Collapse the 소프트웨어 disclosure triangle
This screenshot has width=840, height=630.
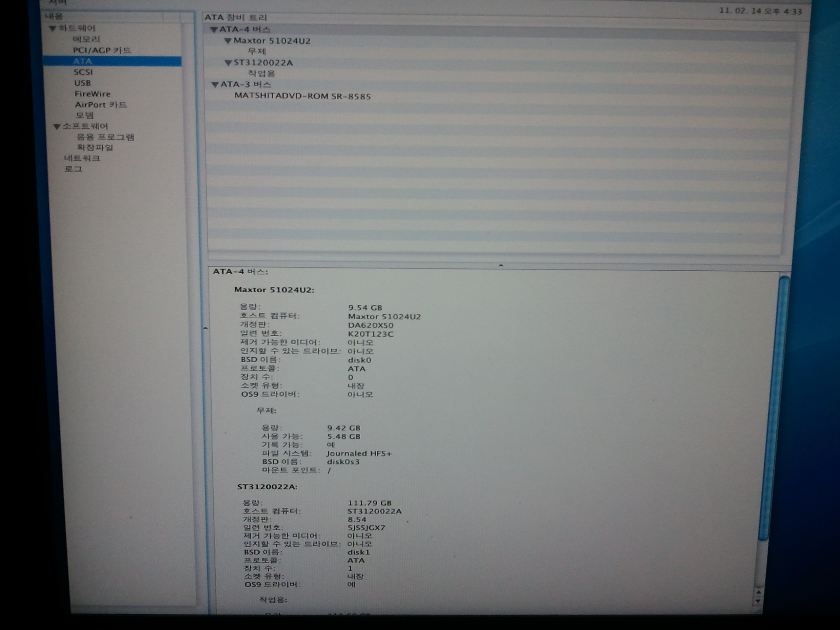(x=56, y=126)
